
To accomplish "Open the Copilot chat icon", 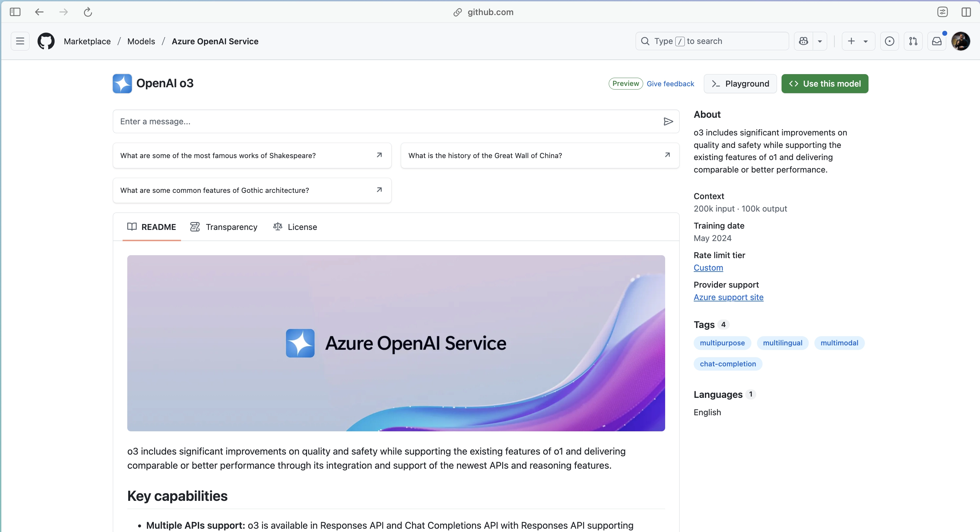I will tap(804, 41).
